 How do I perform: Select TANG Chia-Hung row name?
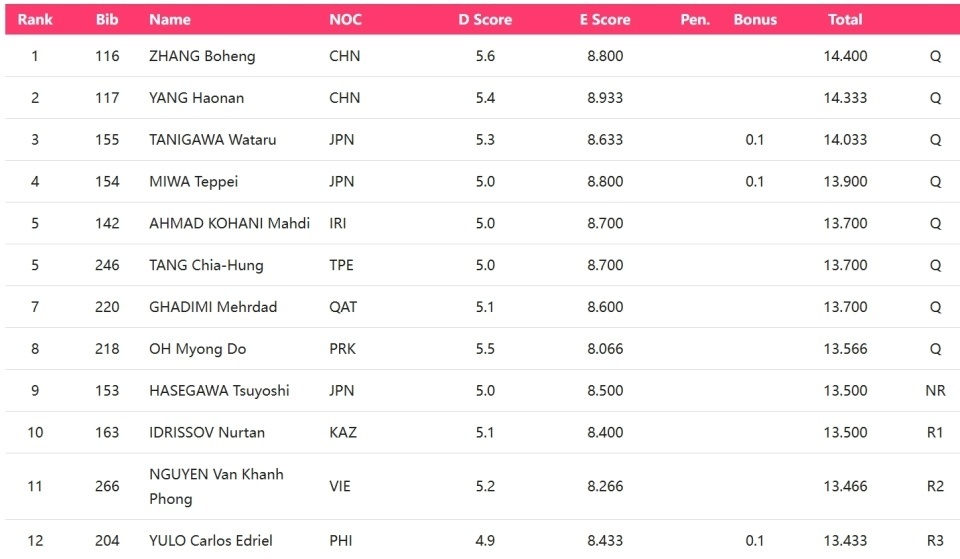206,265
